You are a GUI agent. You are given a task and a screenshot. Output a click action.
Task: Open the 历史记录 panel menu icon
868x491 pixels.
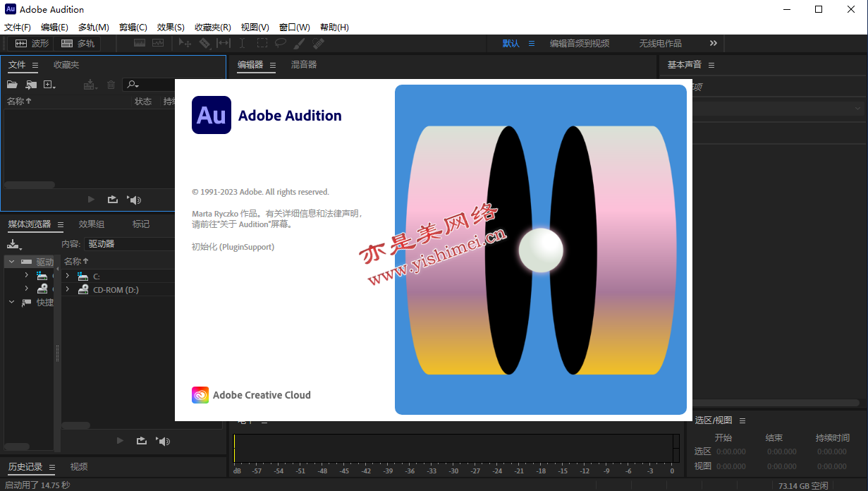click(52, 467)
